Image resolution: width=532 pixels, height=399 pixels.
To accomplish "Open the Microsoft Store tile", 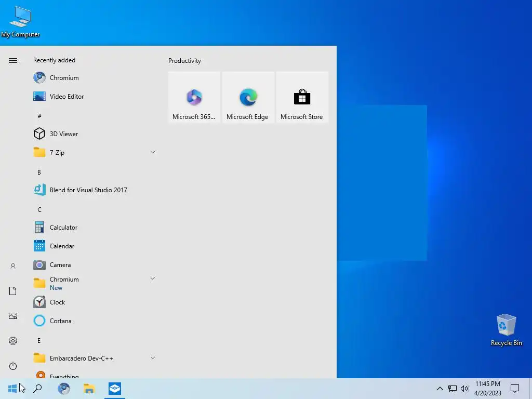I will click(x=302, y=97).
